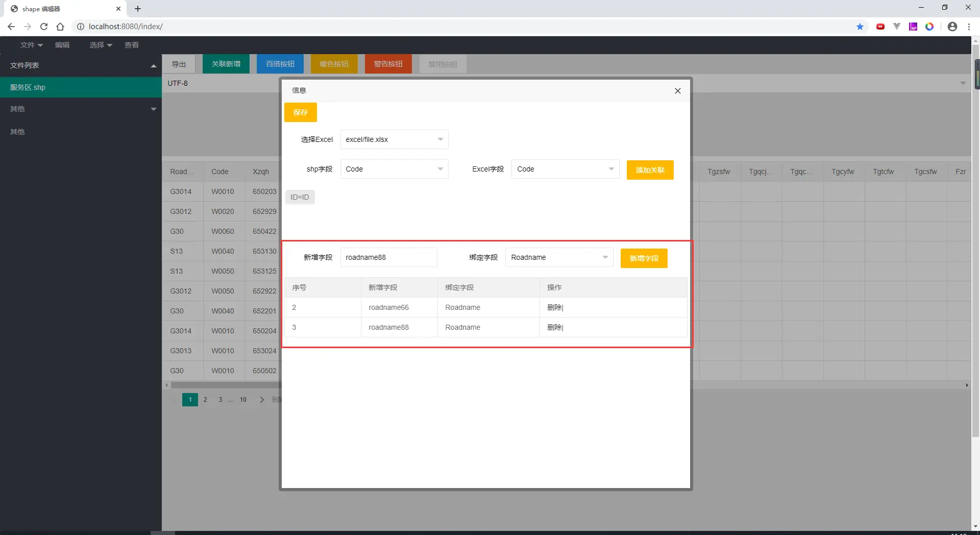Viewport: 980px width, 535px height.
Task: Open the UTF-8 encoding dropdown arrow
Action: (x=963, y=83)
